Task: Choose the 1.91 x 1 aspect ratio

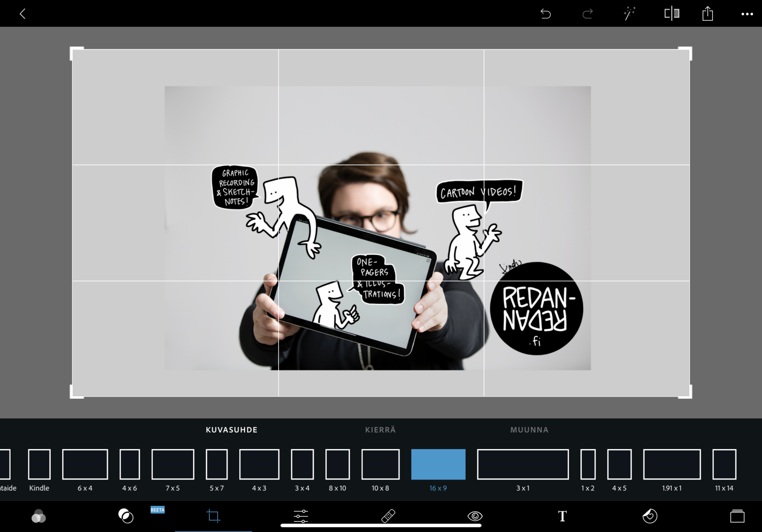Action: pos(672,470)
